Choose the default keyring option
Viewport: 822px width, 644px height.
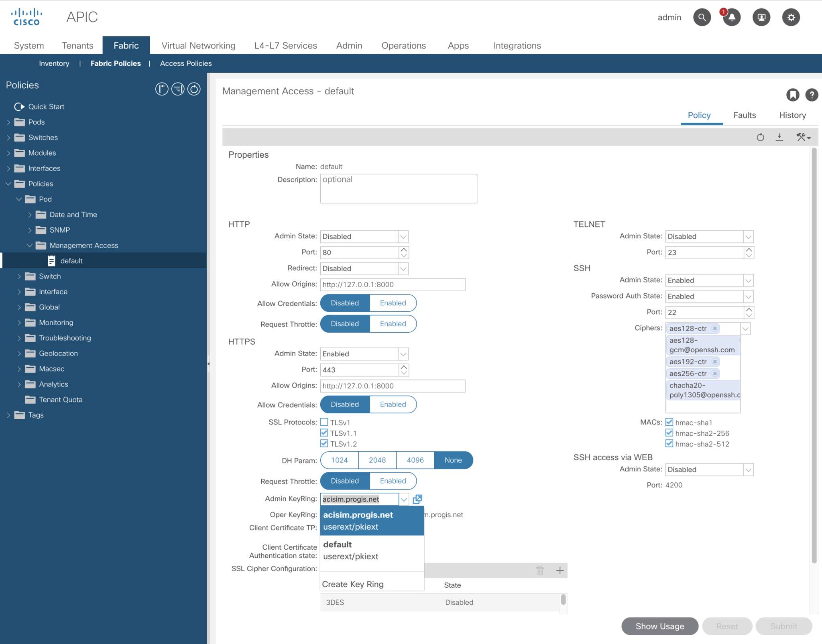(x=372, y=550)
